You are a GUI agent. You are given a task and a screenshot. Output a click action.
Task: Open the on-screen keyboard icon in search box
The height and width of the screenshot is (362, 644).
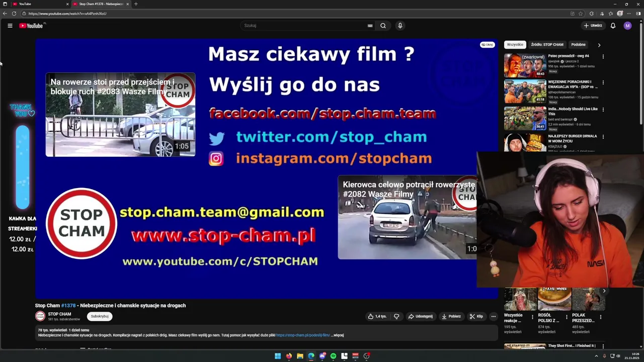[x=370, y=26]
